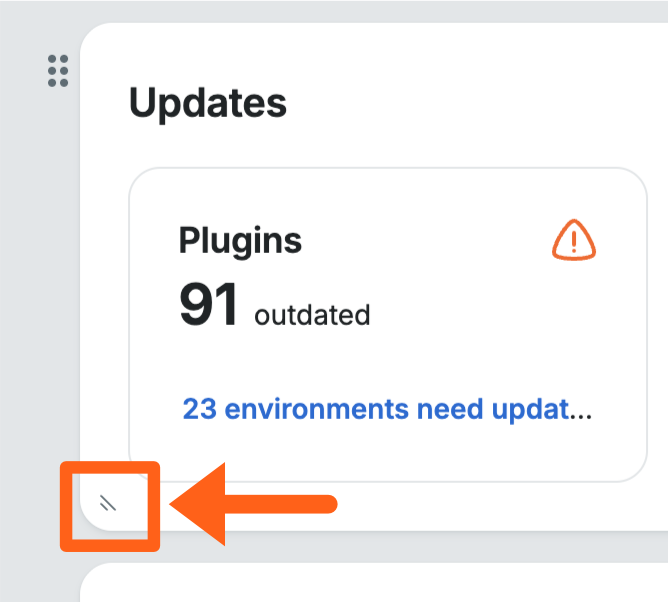Click the orange arrow pointing left
The height and width of the screenshot is (602, 668).
(255, 503)
